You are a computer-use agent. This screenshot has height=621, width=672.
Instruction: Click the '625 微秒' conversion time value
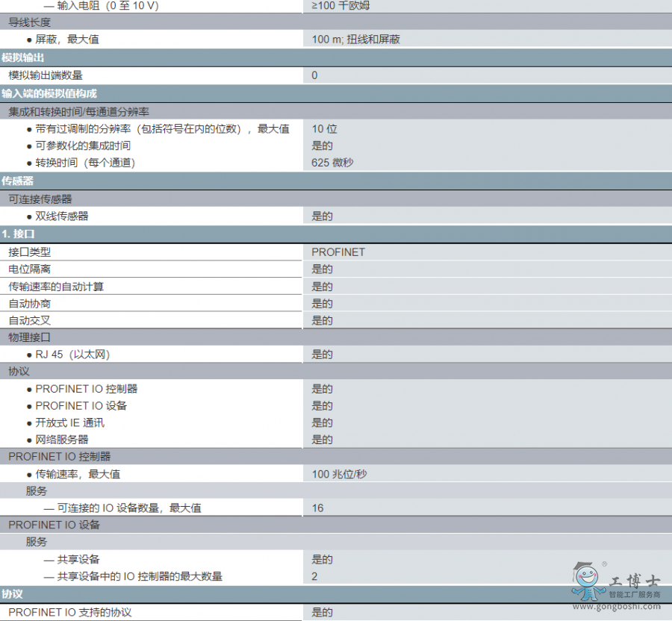tap(332, 163)
